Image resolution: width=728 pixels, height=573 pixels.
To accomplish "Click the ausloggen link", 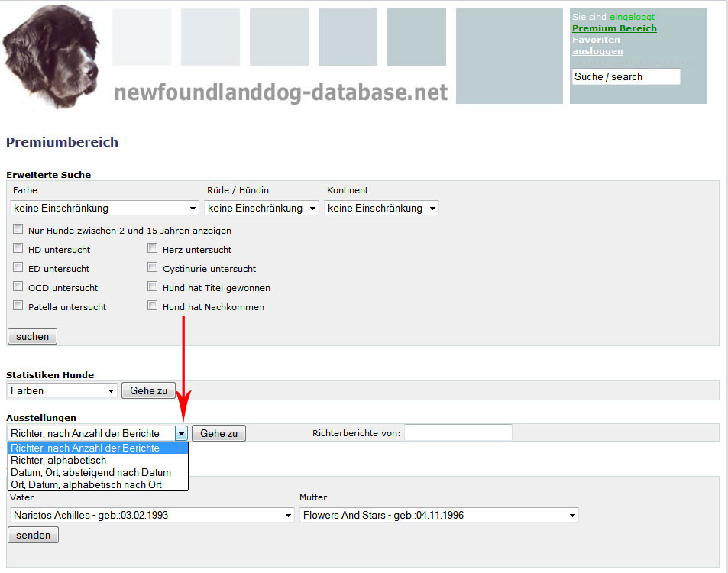I will click(597, 51).
